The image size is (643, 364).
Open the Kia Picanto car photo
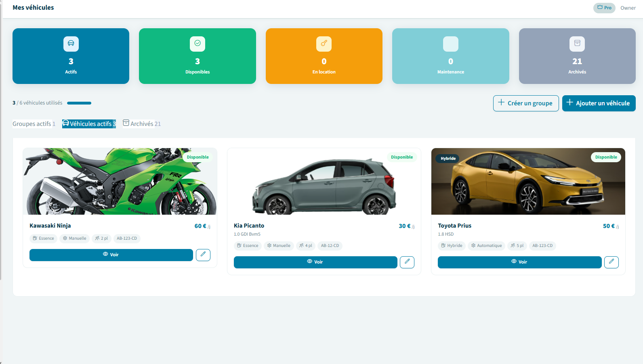[x=324, y=181]
